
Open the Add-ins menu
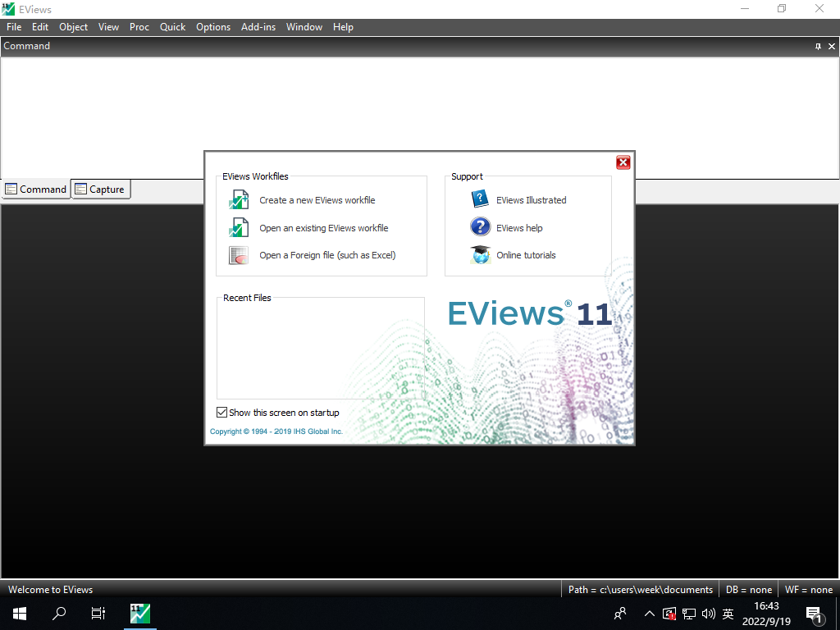[258, 27]
